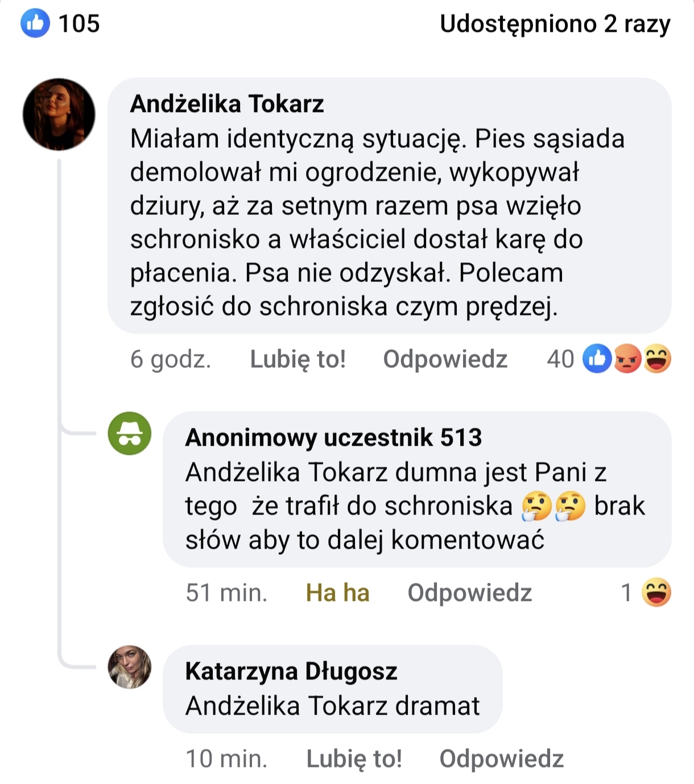The height and width of the screenshot is (784, 694).
Task: Click the blue like icon beside 105
Action: click(35, 23)
